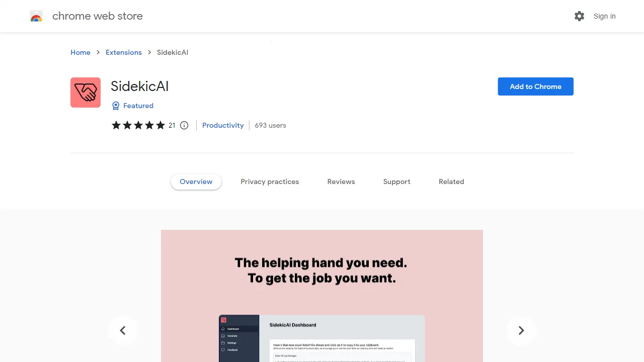The image size is (644, 362).
Task: Click Sign in
Action: point(605,16)
